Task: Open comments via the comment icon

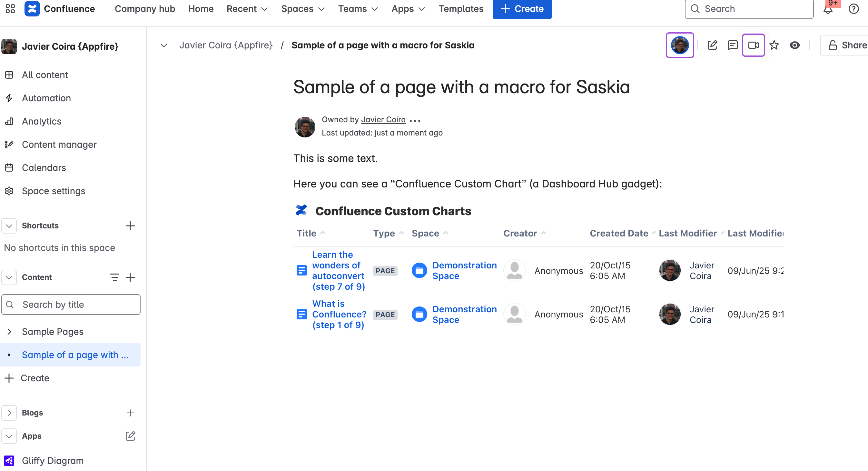Action: pos(733,45)
